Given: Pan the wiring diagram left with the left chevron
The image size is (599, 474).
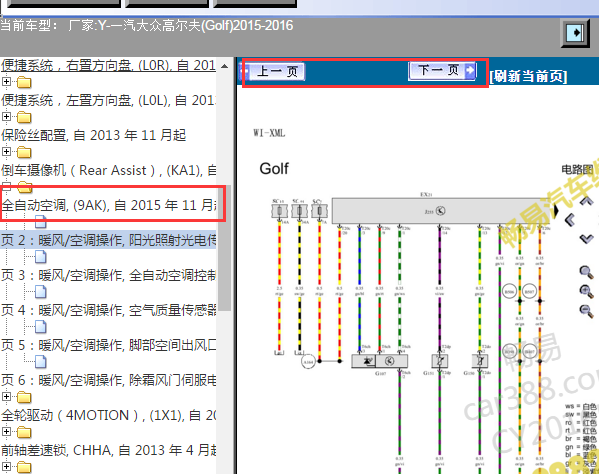Looking at the screenshot, I should coord(570,220).
